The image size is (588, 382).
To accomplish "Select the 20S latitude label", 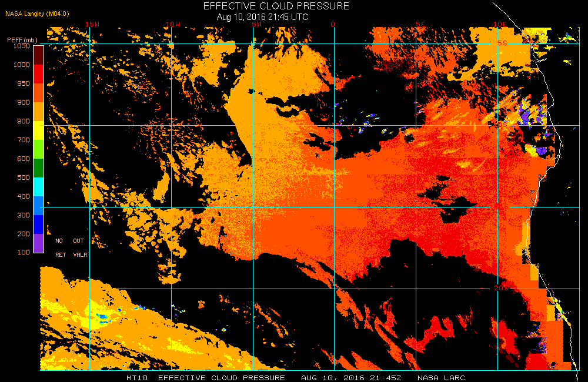I will [502, 288].
